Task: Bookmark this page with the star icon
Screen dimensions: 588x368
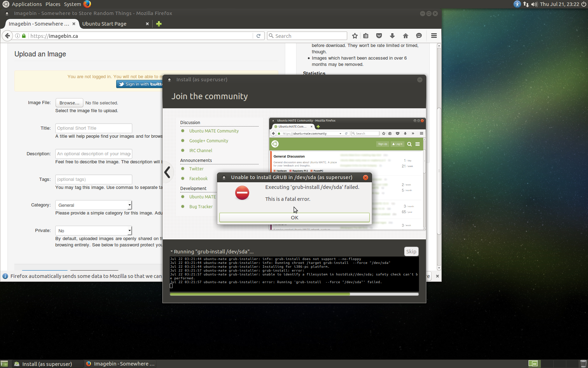Action: (355, 36)
